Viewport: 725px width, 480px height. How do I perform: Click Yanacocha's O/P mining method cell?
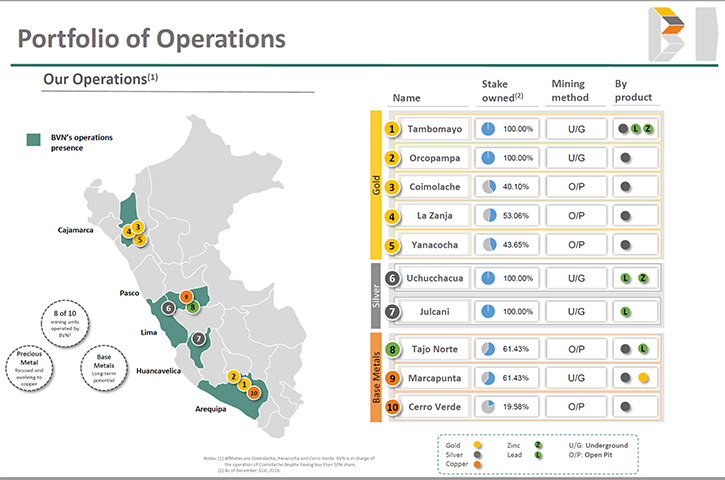[x=576, y=245]
